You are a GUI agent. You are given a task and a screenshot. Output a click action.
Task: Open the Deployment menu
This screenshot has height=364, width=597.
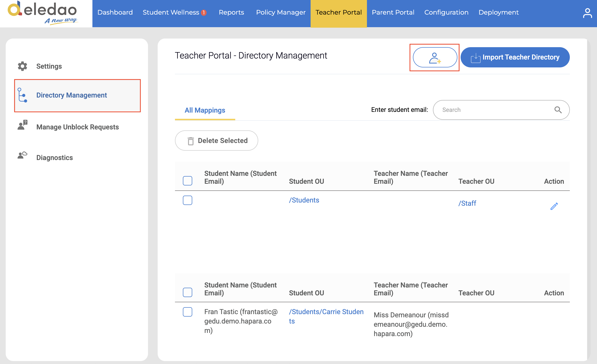tap(498, 12)
